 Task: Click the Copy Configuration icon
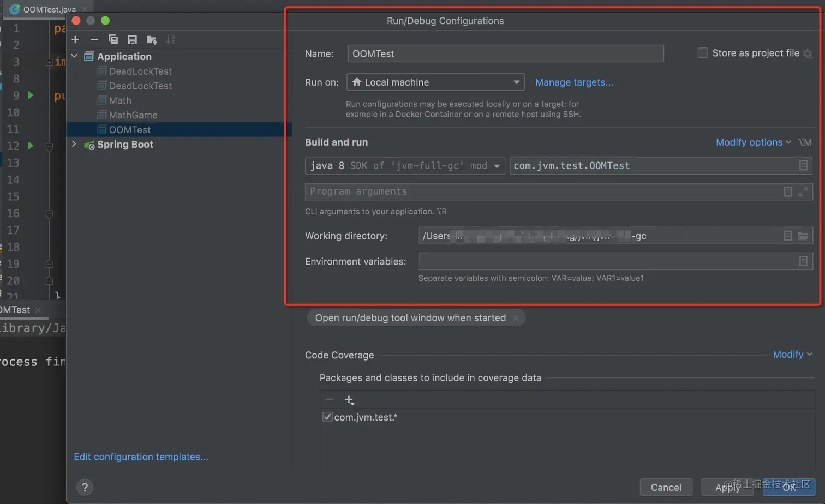coord(113,39)
